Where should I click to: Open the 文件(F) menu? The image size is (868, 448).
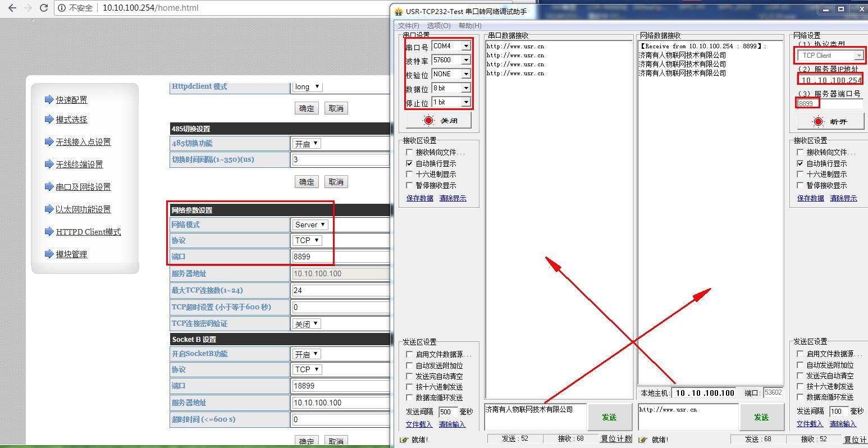point(408,26)
